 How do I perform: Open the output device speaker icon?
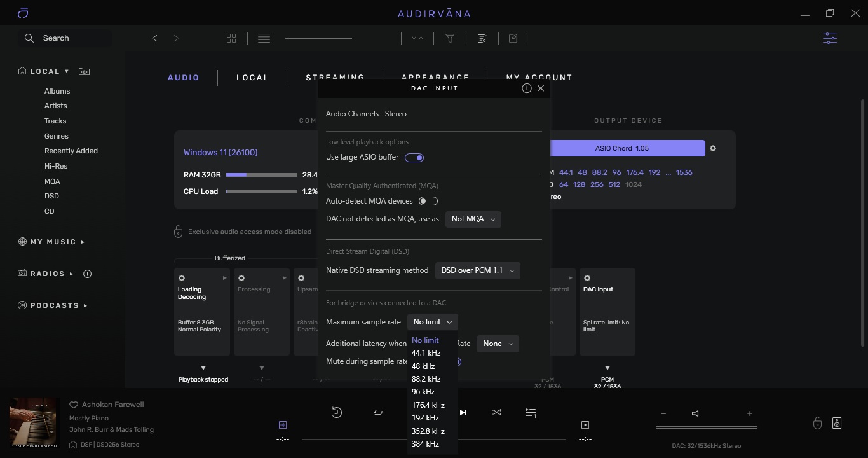(x=837, y=422)
